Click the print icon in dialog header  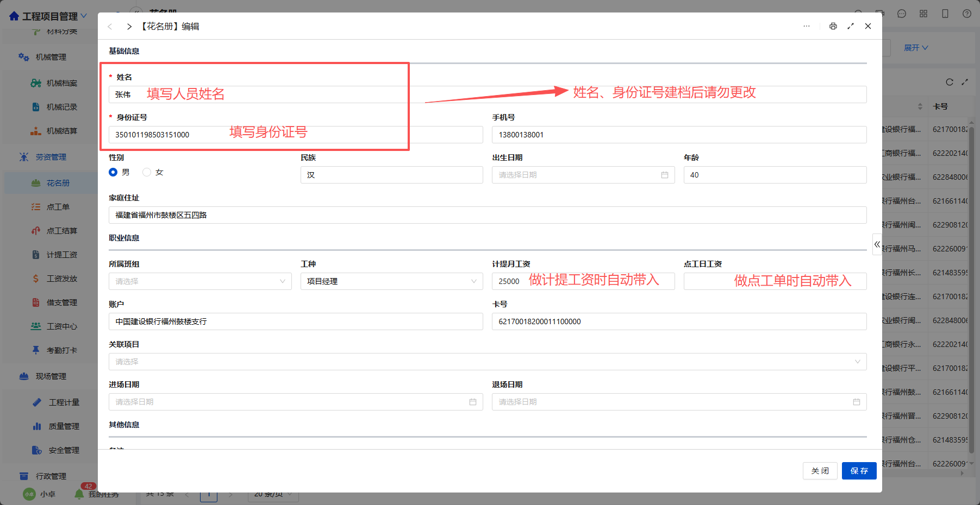tap(833, 26)
